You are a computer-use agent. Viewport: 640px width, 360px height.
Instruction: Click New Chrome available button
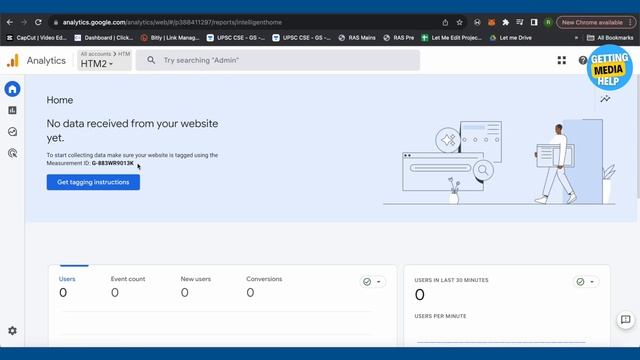596,22
